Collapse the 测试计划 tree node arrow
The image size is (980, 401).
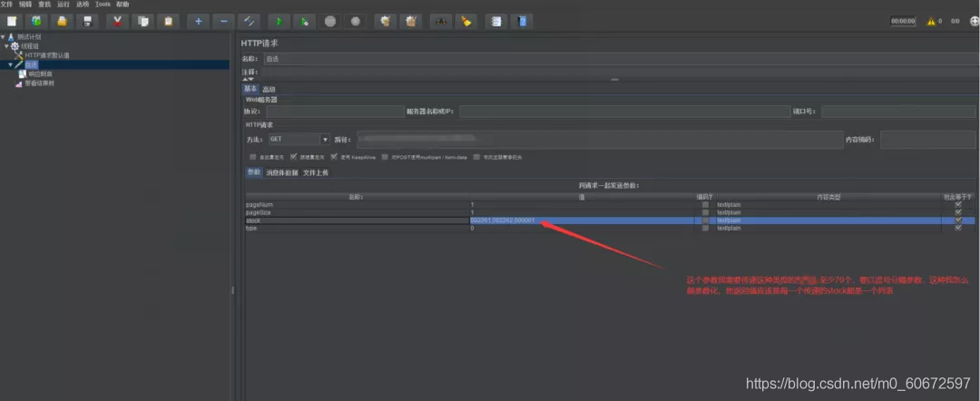click(x=3, y=37)
